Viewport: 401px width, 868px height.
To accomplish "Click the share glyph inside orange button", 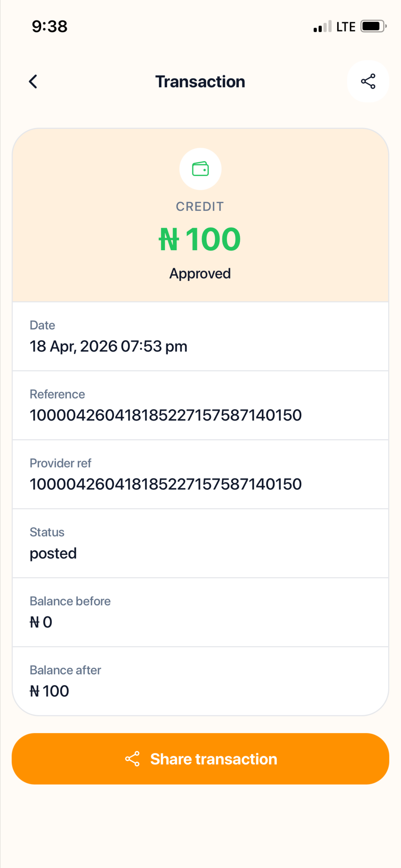I will click(x=132, y=759).
